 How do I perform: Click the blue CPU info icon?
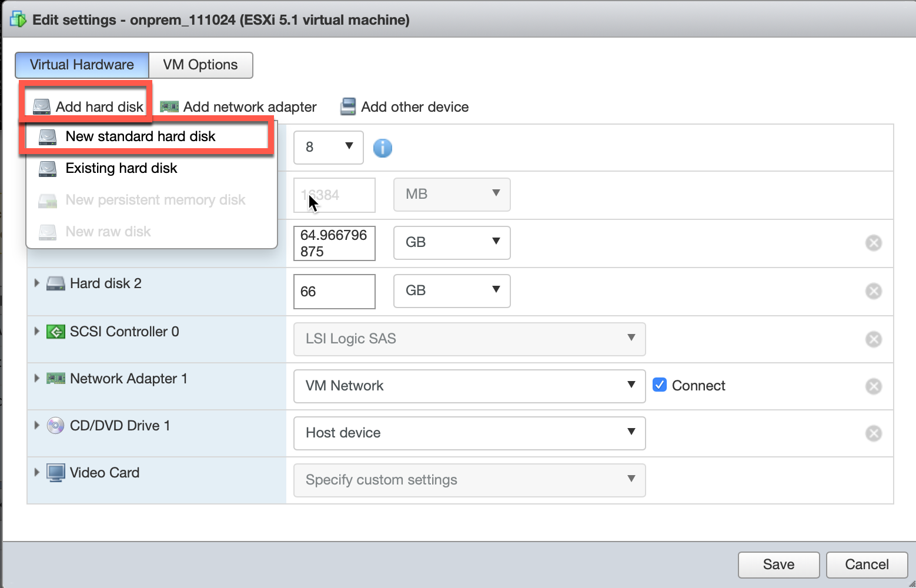click(383, 148)
